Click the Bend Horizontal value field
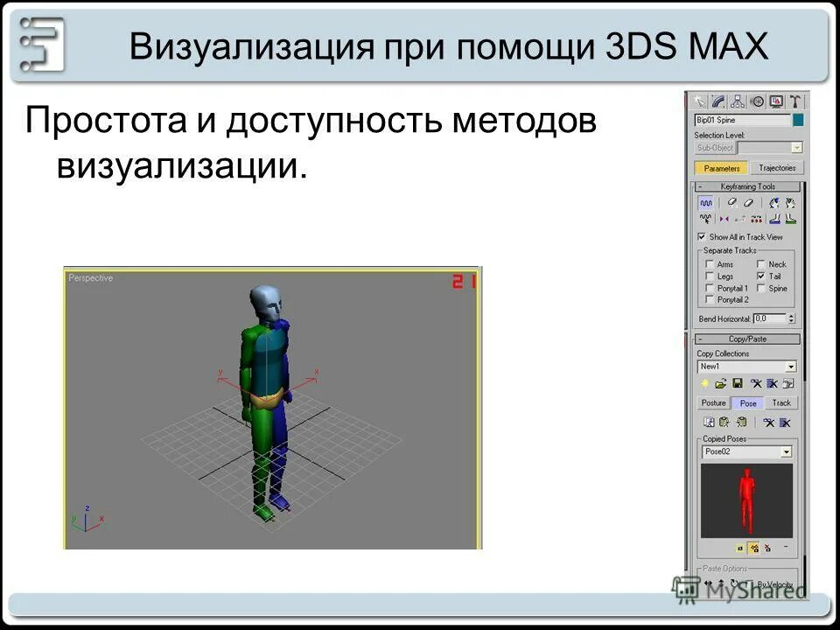 point(769,318)
